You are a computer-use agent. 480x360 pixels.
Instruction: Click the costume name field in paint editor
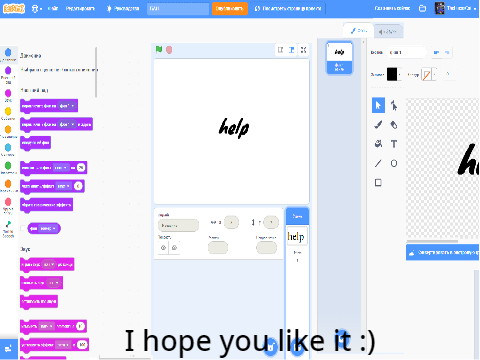[x=406, y=52]
